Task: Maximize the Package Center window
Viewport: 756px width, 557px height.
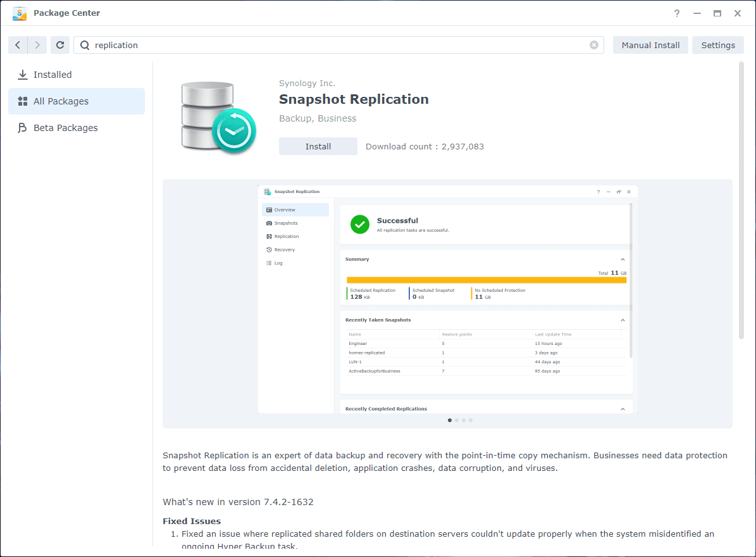Action: (717, 13)
